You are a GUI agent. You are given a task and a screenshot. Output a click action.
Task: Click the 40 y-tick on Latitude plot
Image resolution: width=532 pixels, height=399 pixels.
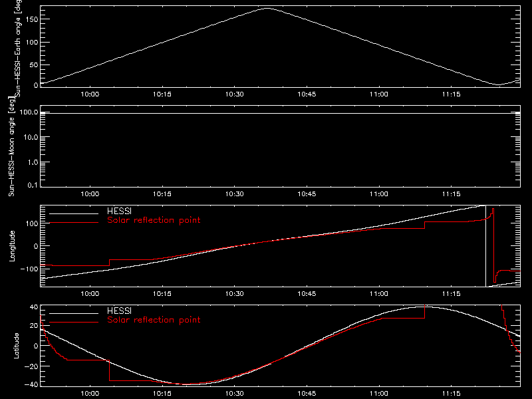pos(34,307)
